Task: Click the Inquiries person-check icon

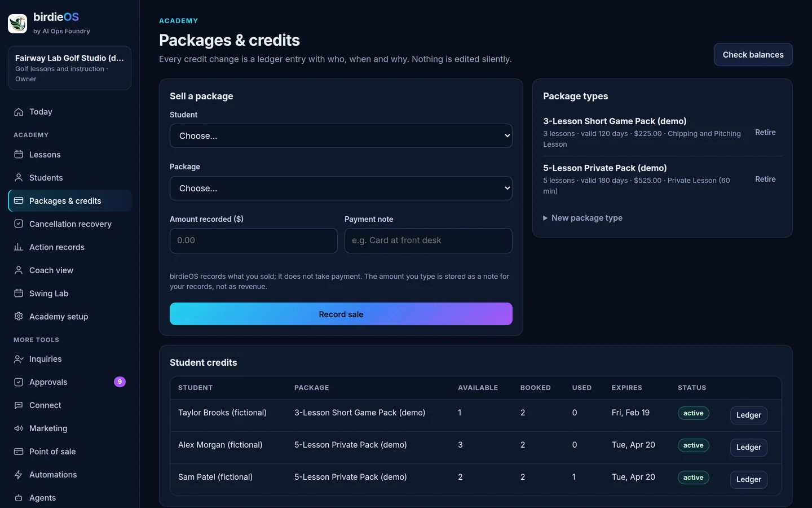Action: click(x=19, y=359)
